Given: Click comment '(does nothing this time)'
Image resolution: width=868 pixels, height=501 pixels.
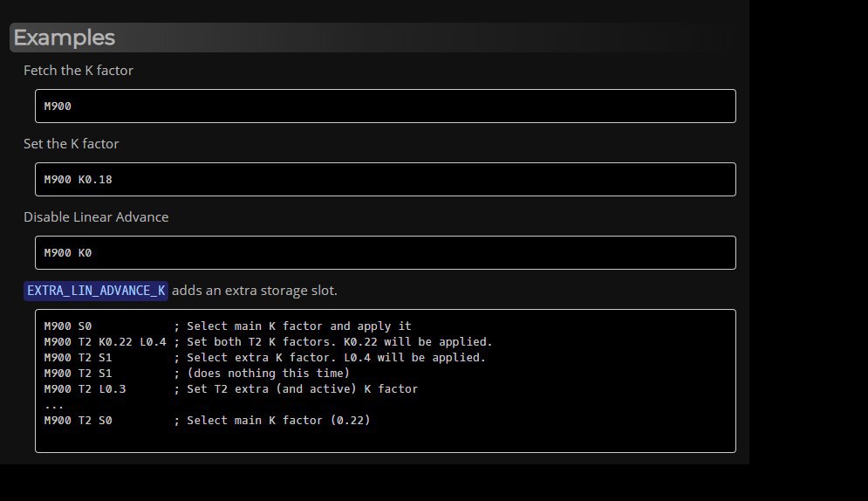Looking at the screenshot, I should point(268,373).
